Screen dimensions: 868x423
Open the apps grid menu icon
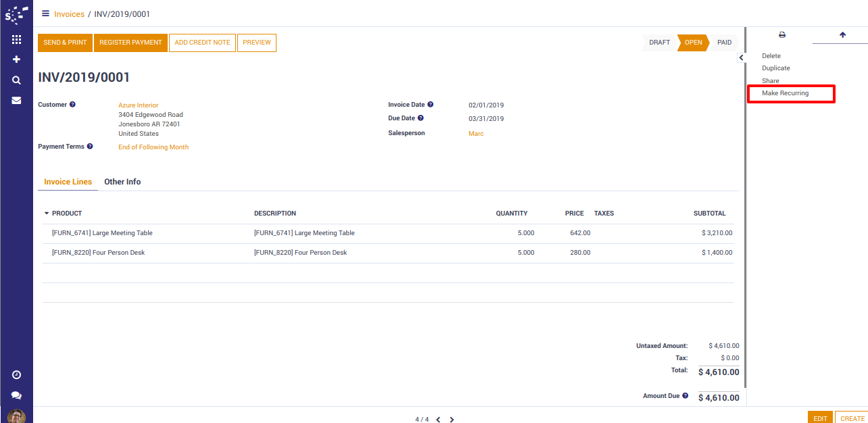coord(16,40)
